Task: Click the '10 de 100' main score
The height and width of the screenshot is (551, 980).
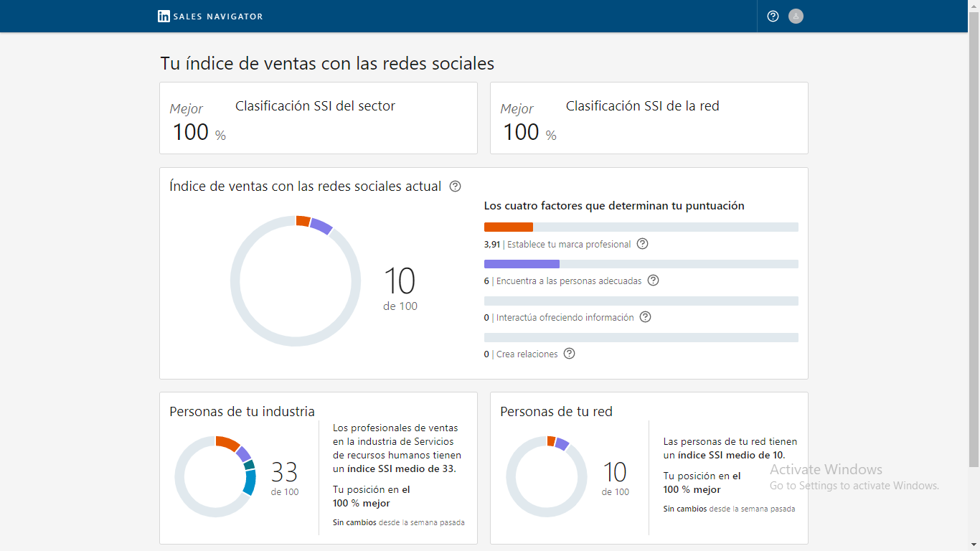Action: click(400, 288)
